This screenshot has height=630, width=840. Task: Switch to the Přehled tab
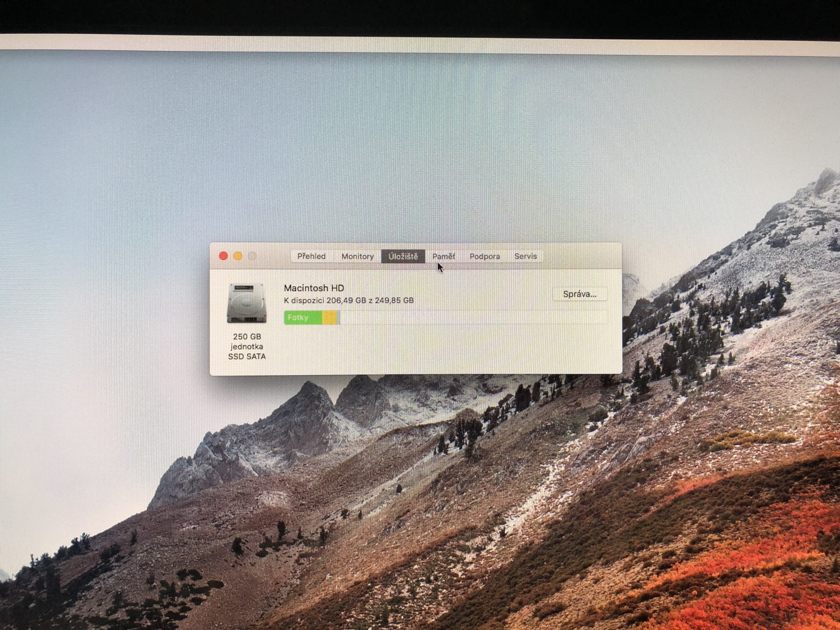[x=311, y=256]
